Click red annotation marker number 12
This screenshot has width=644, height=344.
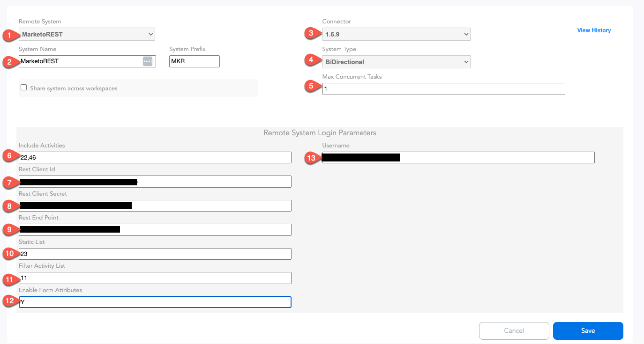tap(8, 301)
